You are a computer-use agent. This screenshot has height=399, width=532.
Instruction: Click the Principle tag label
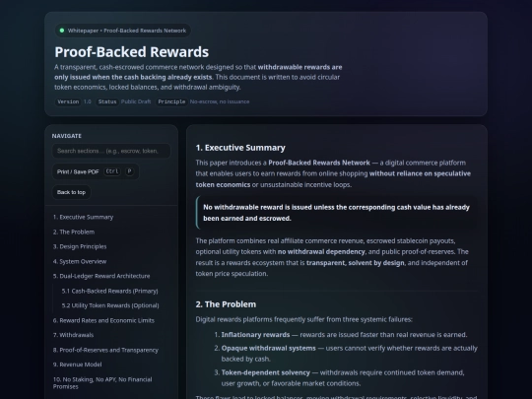pyautogui.click(x=171, y=101)
